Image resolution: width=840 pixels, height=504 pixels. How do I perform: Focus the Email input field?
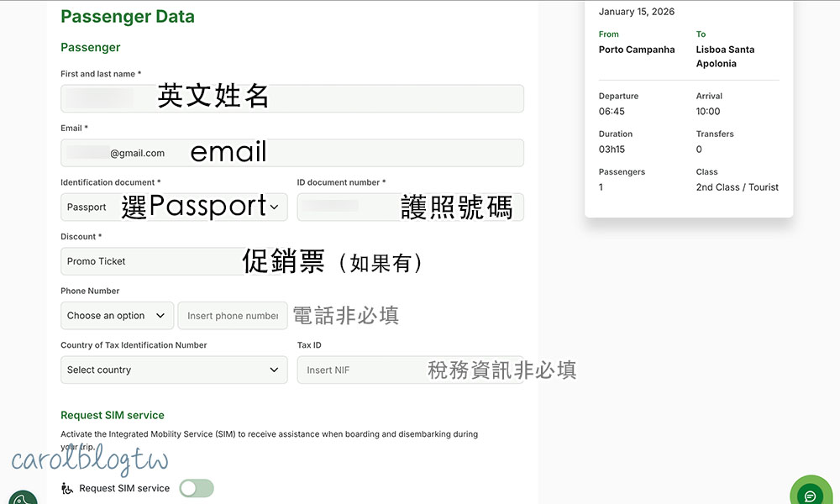pos(291,153)
